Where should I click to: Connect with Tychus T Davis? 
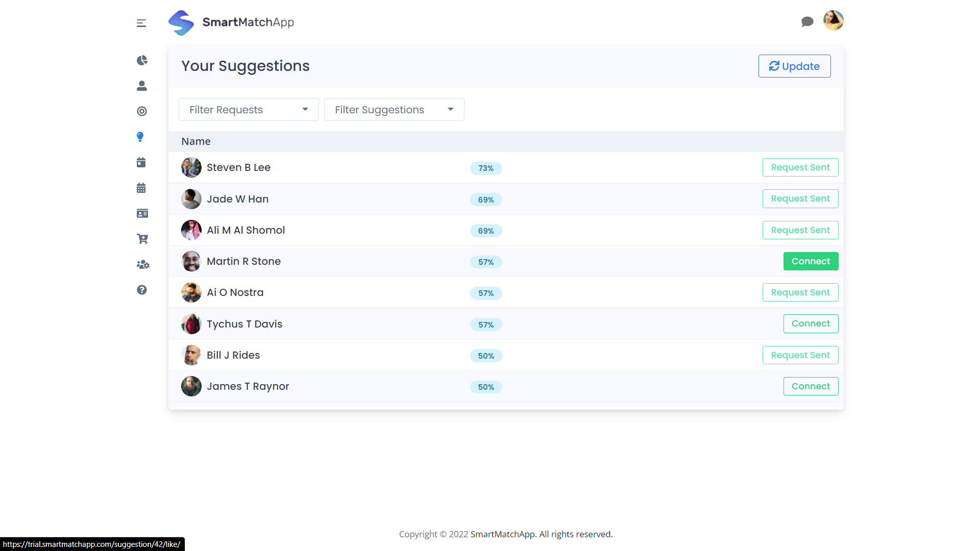click(x=811, y=323)
